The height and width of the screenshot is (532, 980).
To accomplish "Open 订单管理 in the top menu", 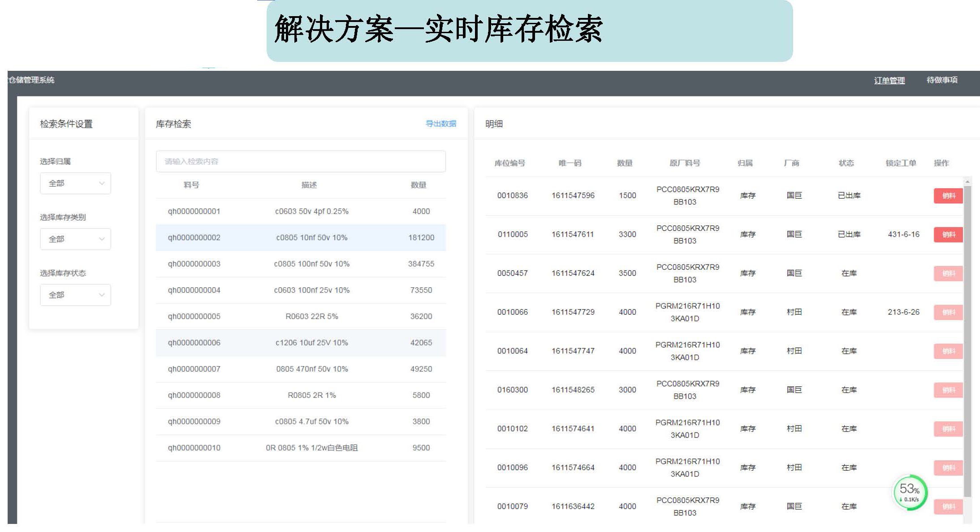I will click(889, 80).
